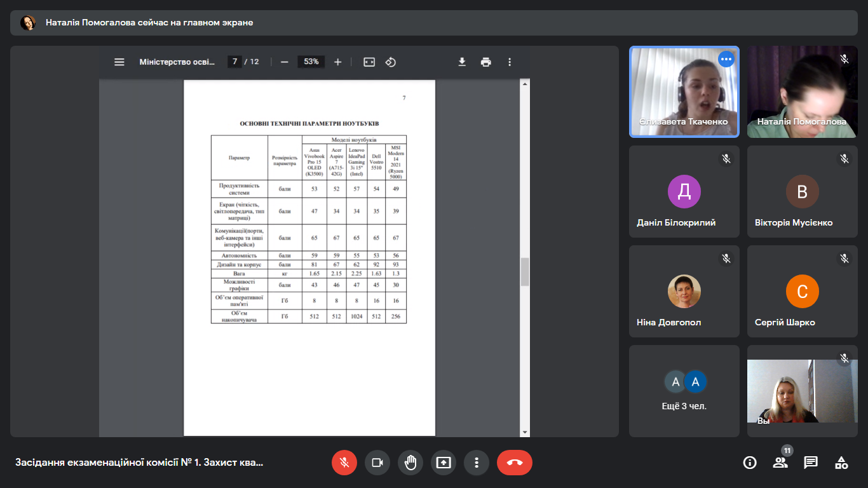
Task: Print the PDF document
Action: [x=486, y=62]
